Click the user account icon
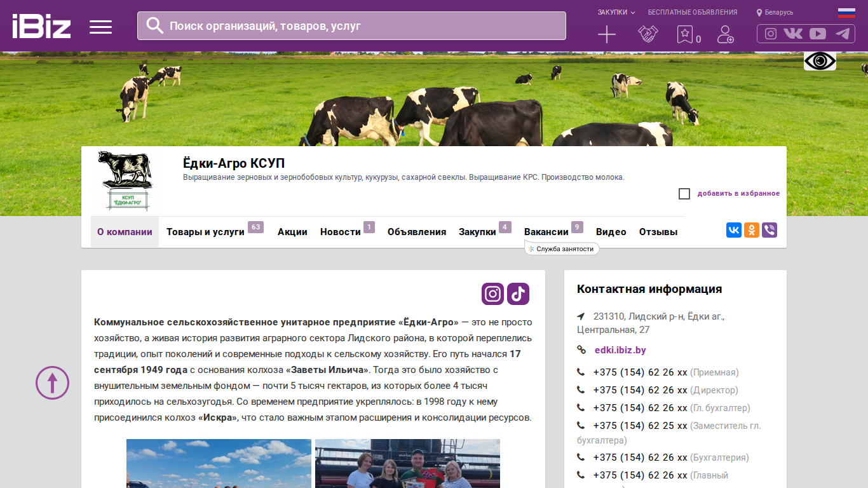 pos(725,34)
